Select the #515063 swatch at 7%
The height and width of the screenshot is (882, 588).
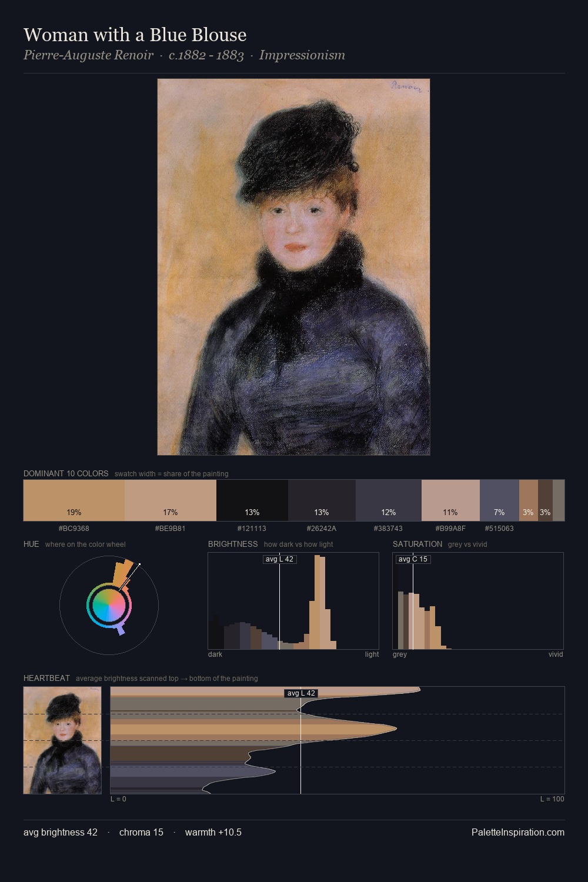[x=499, y=500]
